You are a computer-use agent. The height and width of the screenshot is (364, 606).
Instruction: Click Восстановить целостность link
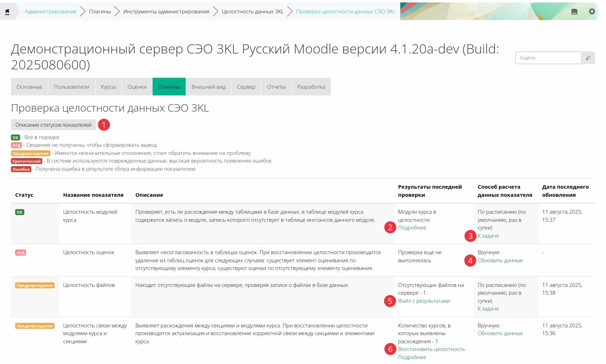431,349
